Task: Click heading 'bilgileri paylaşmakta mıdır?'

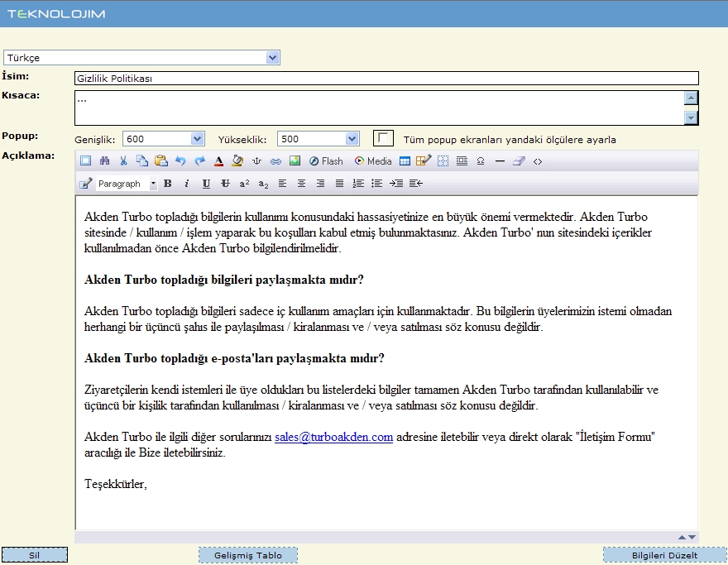Action: coord(287,280)
